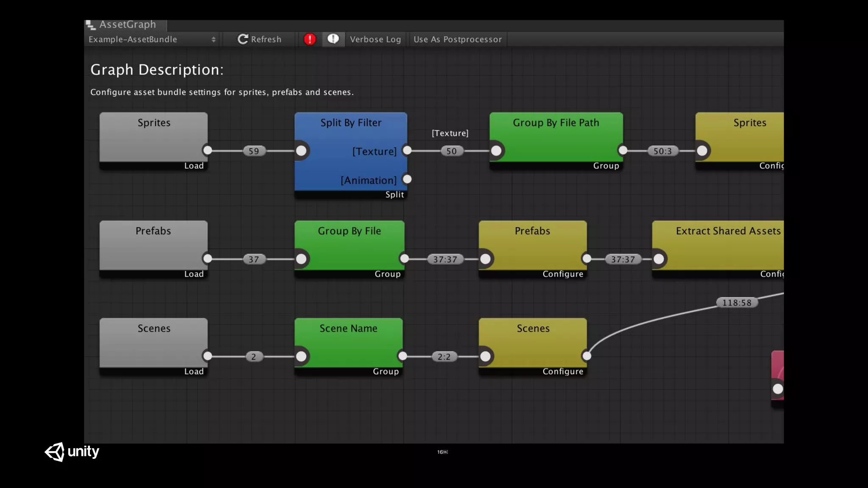Toggle the Verbose Log option

[x=375, y=39]
